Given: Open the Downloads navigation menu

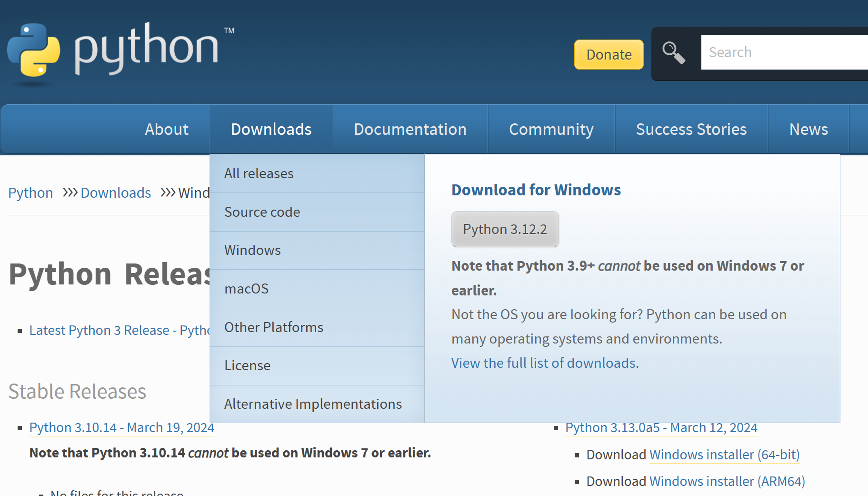Looking at the screenshot, I should click(x=271, y=129).
